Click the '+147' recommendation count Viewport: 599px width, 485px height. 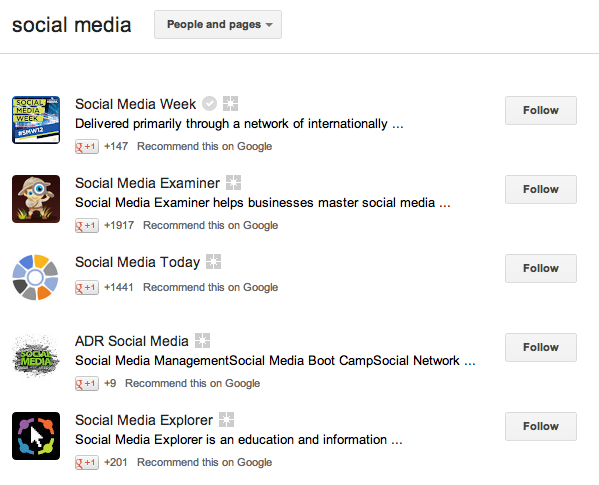pos(116,146)
